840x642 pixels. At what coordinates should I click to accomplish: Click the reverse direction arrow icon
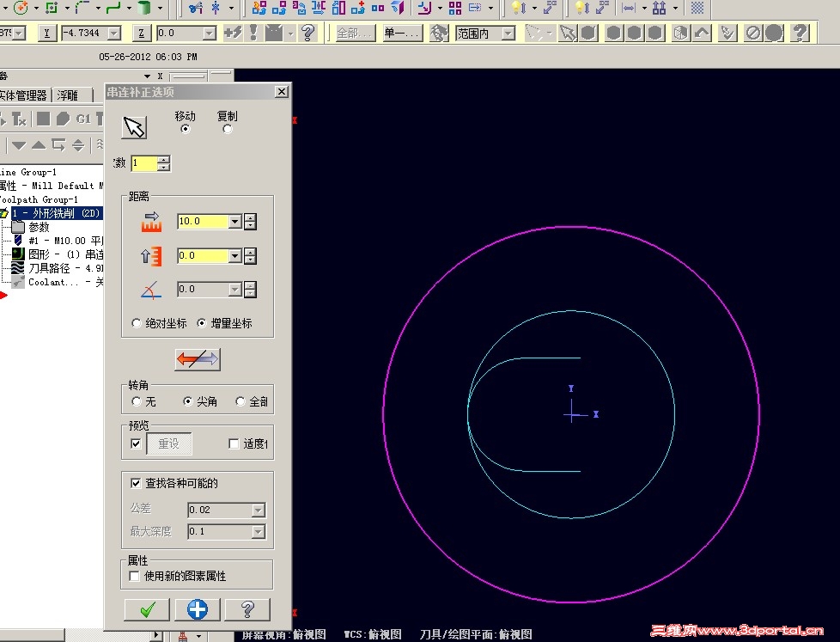tap(196, 359)
